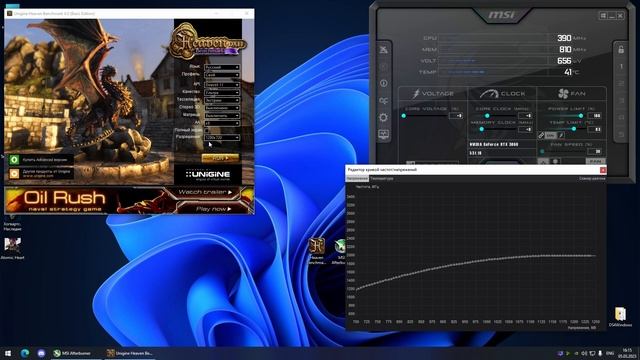Viewport: 640px width, 360px height.
Task: Click the NVIDIA GeForce RTX graphics card name
Action: pyautogui.click(x=493, y=144)
